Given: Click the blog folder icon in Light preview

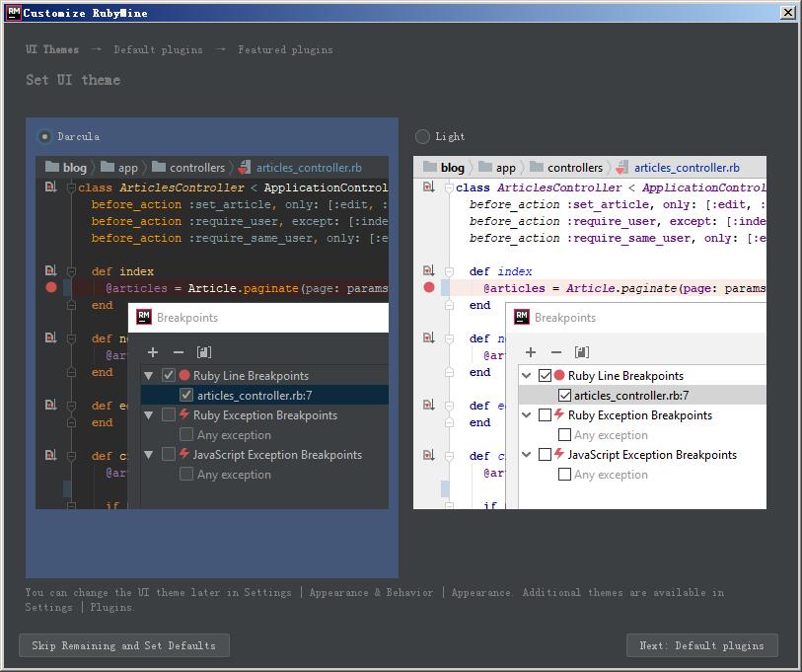Looking at the screenshot, I should point(430,167).
